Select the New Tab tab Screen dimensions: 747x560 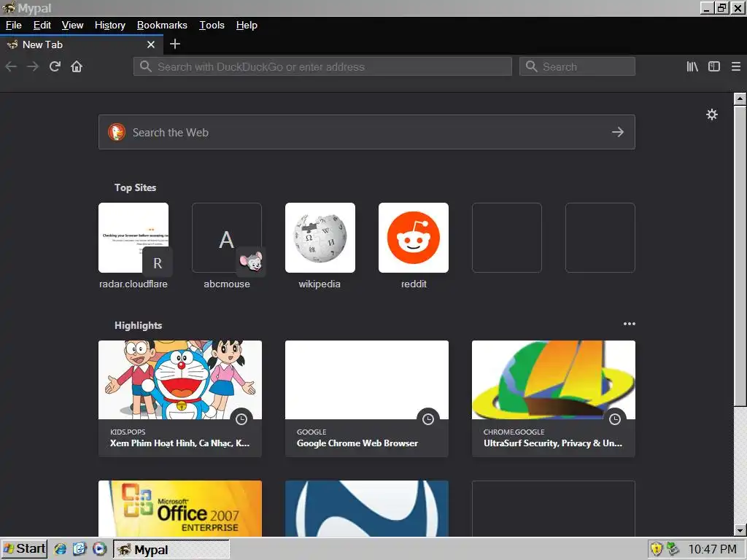click(82, 44)
